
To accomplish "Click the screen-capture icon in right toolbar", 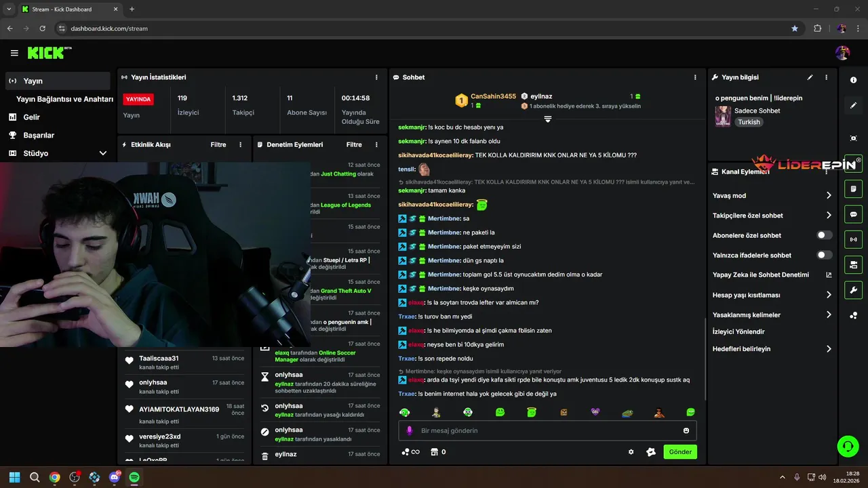I will [x=853, y=138].
